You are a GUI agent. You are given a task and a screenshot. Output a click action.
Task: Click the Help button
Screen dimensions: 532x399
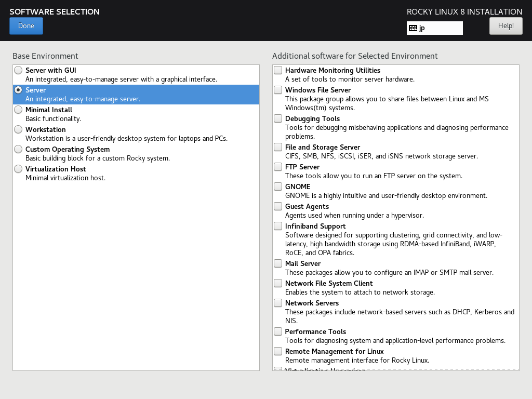(506, 25)
